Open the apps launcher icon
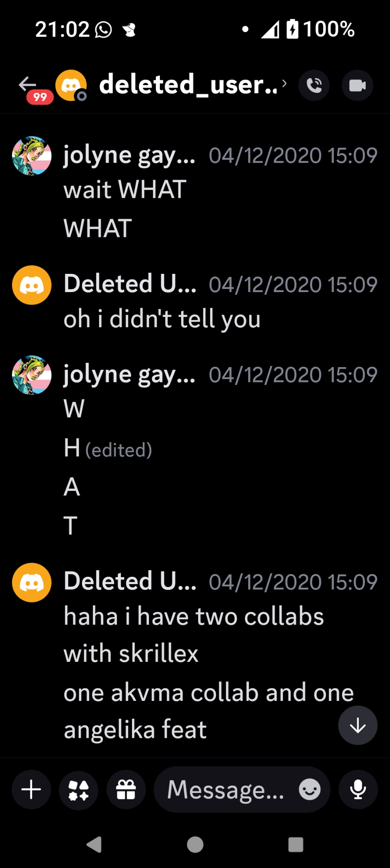390x868 pixels. 79,789
